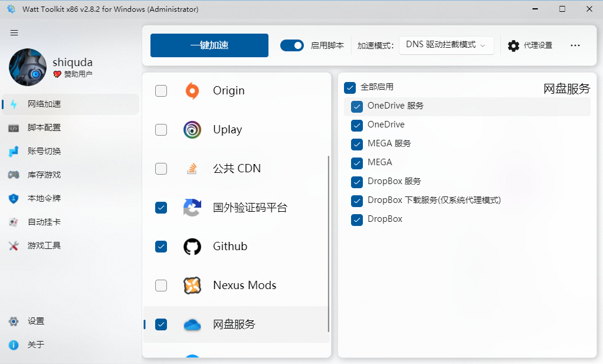The image size is (603, 364).
Task: Open 游戏工具 page
Action: [44, 245]
